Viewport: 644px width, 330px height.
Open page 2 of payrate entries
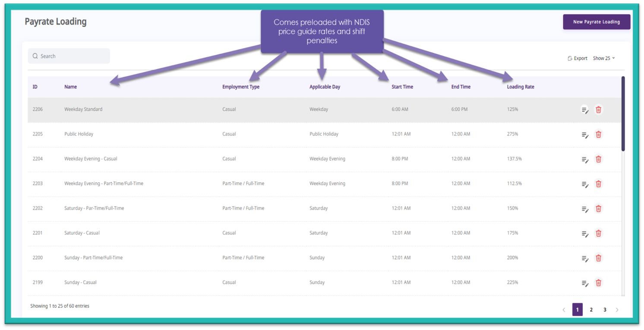[x=591, y=310]
